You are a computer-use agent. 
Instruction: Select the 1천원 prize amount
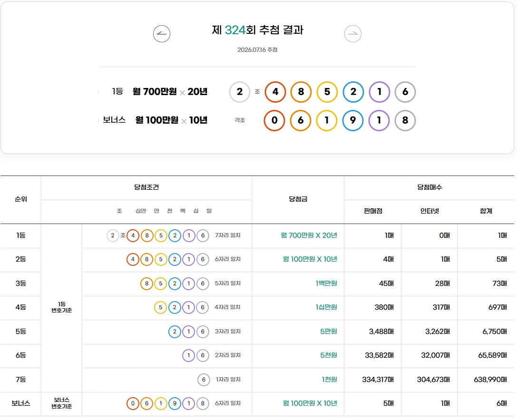click(330, 380)
